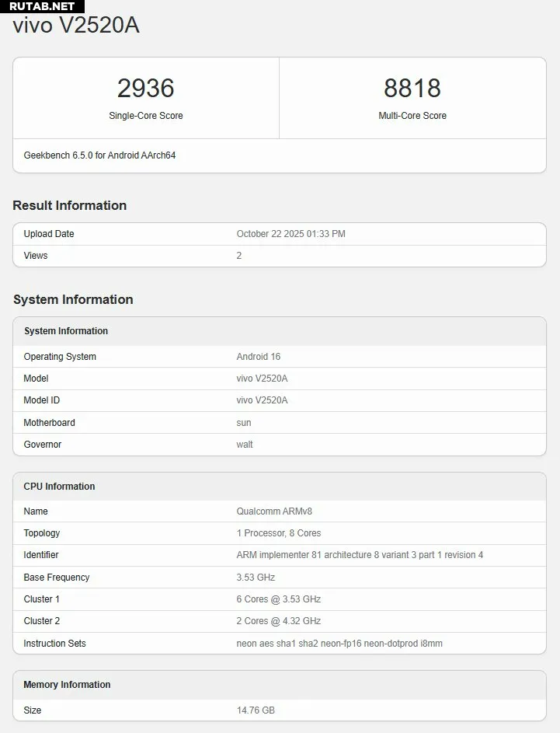This screenshot has width=560, height=733.
Task: Click the Multi-Core Score label
Action: 412,116
